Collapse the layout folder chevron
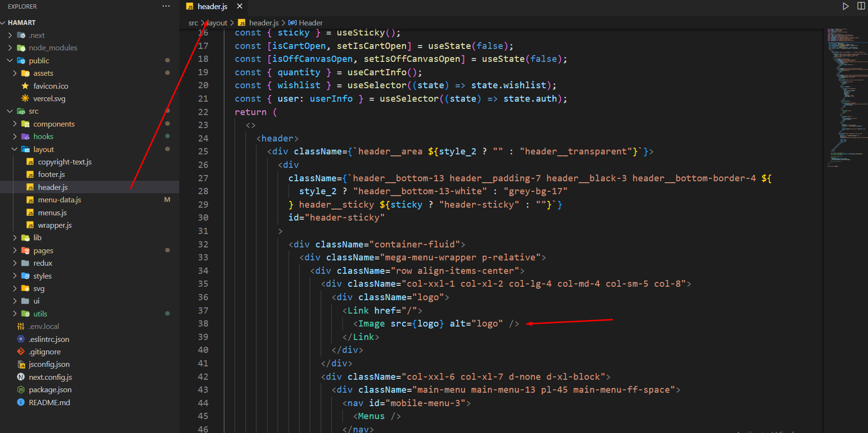The image size is (868, 433). (x=15, y=149)
